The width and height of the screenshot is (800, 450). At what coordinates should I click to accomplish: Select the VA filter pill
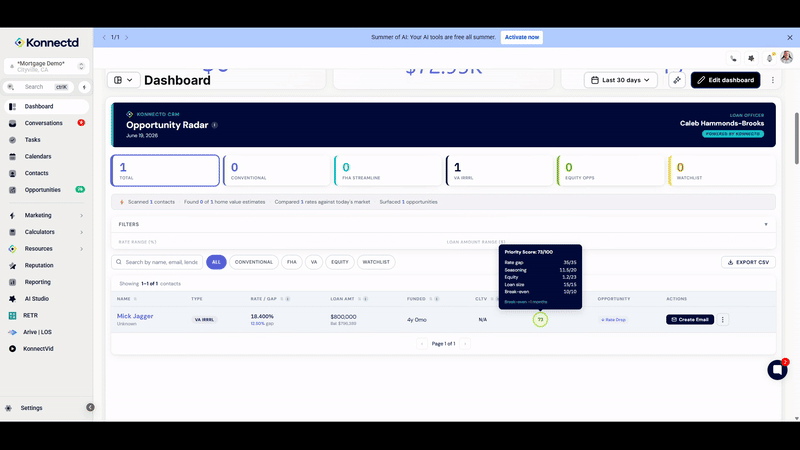coord(314,262)
